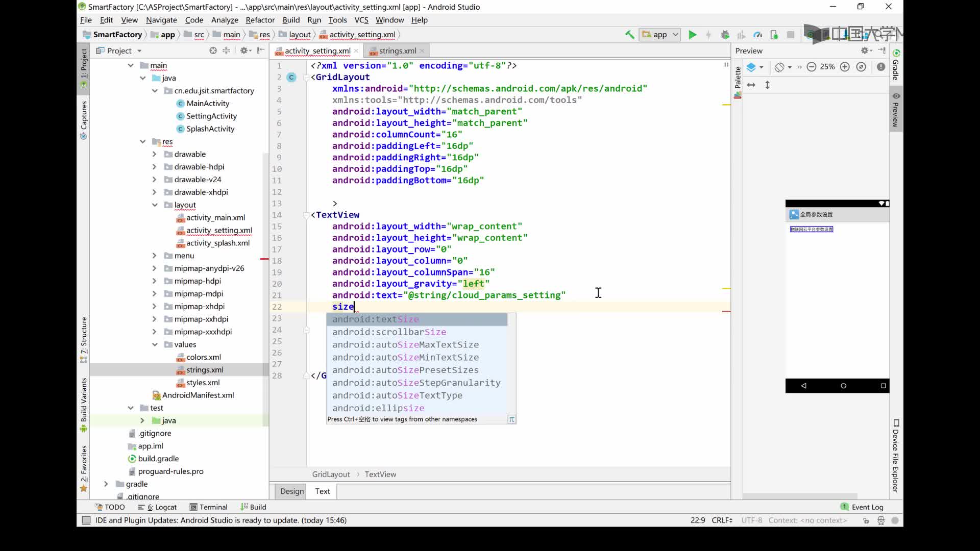Image resolution: width=980 pixels, height=551 pixels.
Task: Open the design surface layers dropdown
Action: [x=755, y=67]
